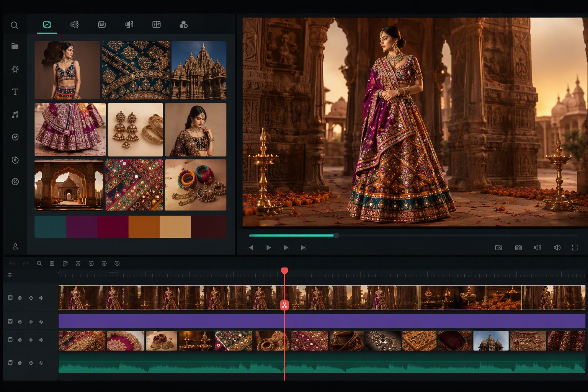588x392 pixels.
Task: Open the split-screen layout tab
Action: click(x=157, y=24)
